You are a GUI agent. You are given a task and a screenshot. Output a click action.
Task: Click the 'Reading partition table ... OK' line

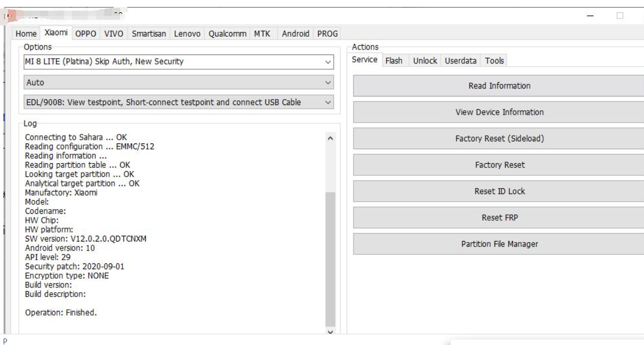[x=77, y=165]
